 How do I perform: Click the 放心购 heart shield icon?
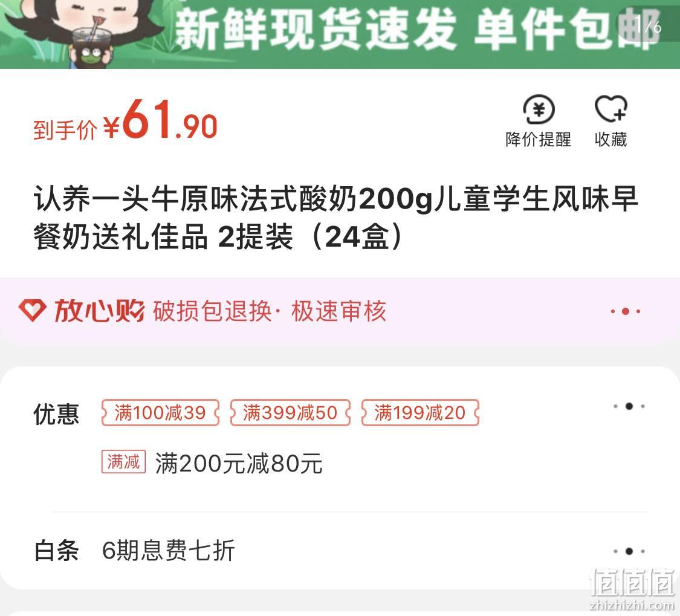32,310
